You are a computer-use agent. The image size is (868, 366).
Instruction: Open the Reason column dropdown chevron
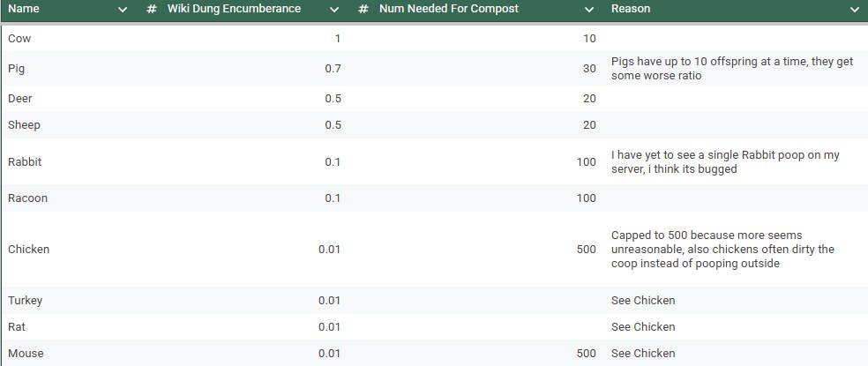[854, 10]
